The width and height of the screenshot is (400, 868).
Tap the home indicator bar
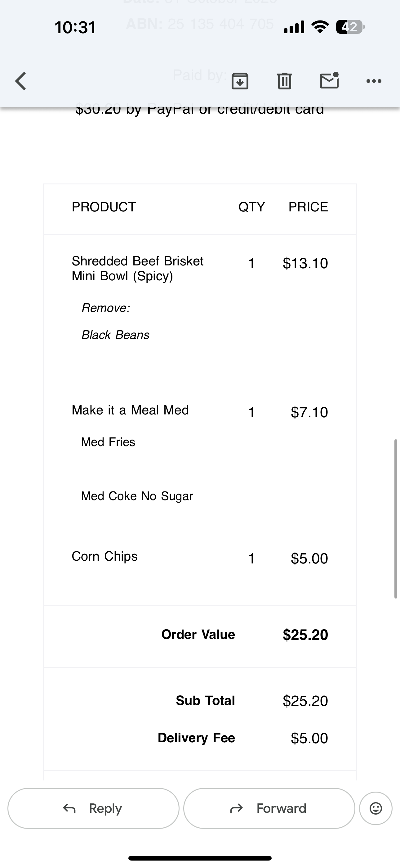coord(200,858)
